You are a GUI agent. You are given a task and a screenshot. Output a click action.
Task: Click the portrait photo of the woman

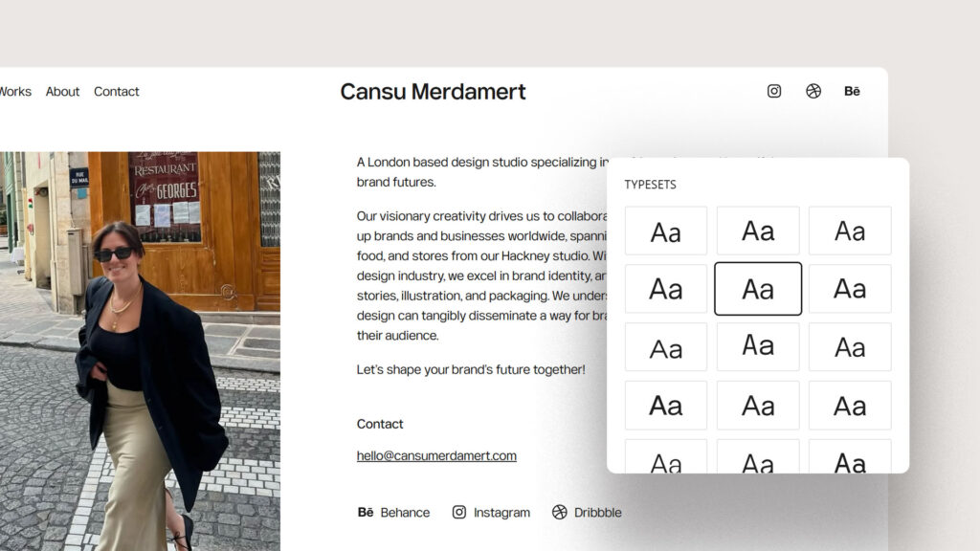coord(140,351)
